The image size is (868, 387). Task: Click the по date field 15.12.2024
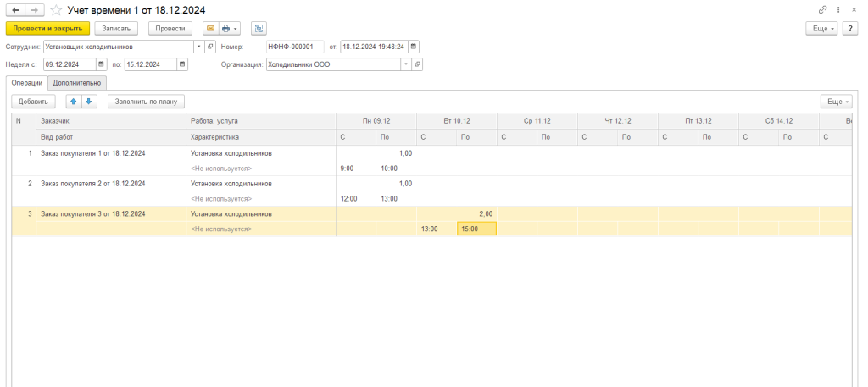[151, 64]
